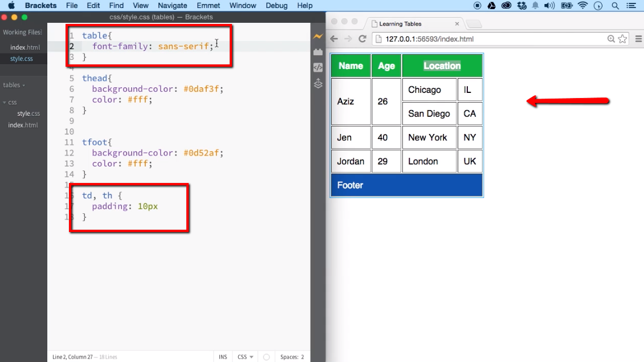Viewport: 644px width, 362px height.
Task: Toggle insert mode via INS indicator
Action: pos(223,356)
